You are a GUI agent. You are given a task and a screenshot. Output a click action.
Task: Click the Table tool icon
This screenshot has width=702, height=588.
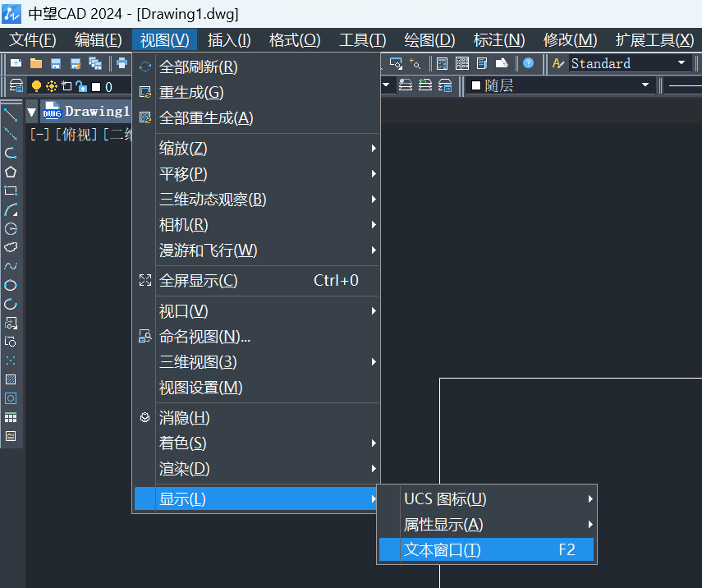[x=11, y=417]
